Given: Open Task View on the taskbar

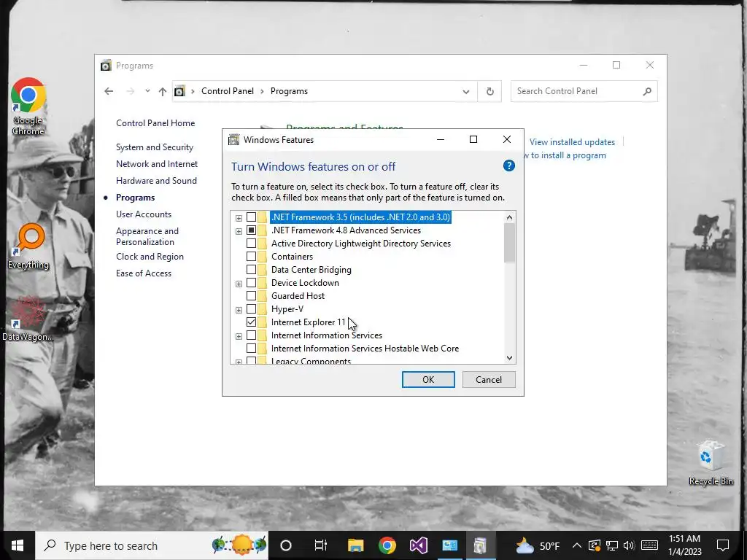Looking at the screenshot, I should (321, 545).
